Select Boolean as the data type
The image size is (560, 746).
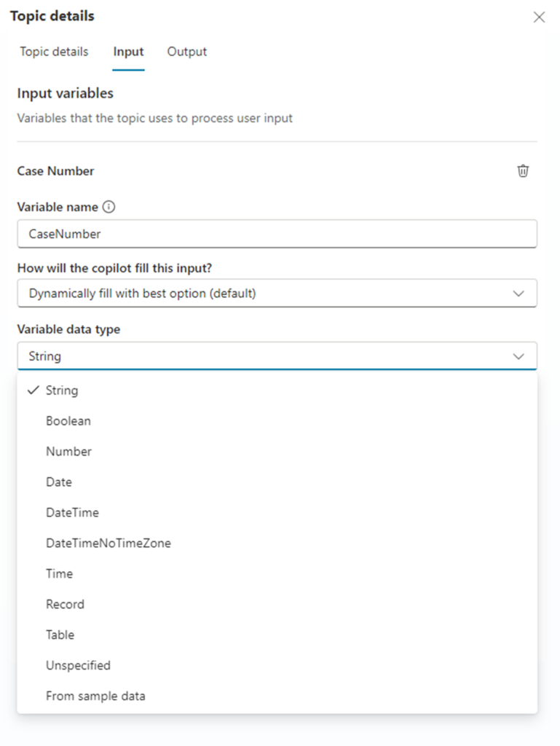coord(68,421)
